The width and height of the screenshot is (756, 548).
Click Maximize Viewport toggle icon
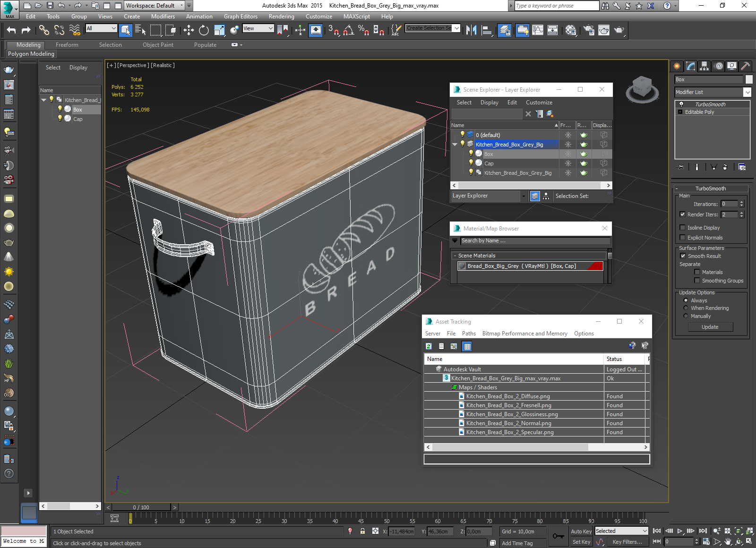point(749,541)
